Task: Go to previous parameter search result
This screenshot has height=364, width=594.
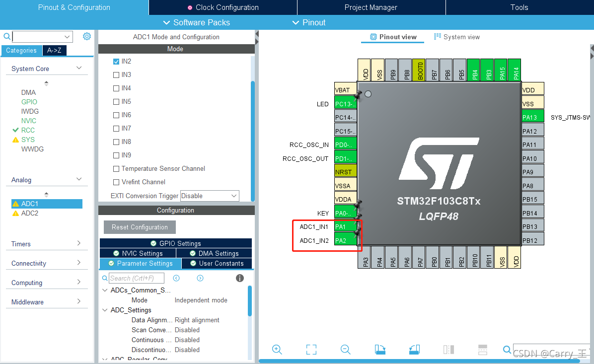Action: click(x=176, y=278)
